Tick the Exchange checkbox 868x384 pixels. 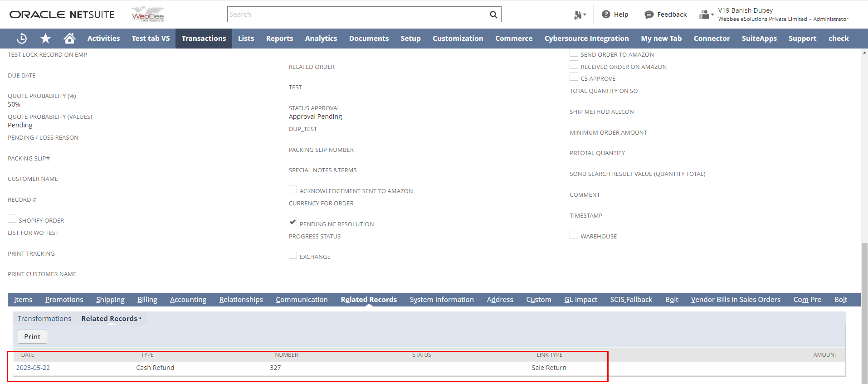tap(293, 255)
